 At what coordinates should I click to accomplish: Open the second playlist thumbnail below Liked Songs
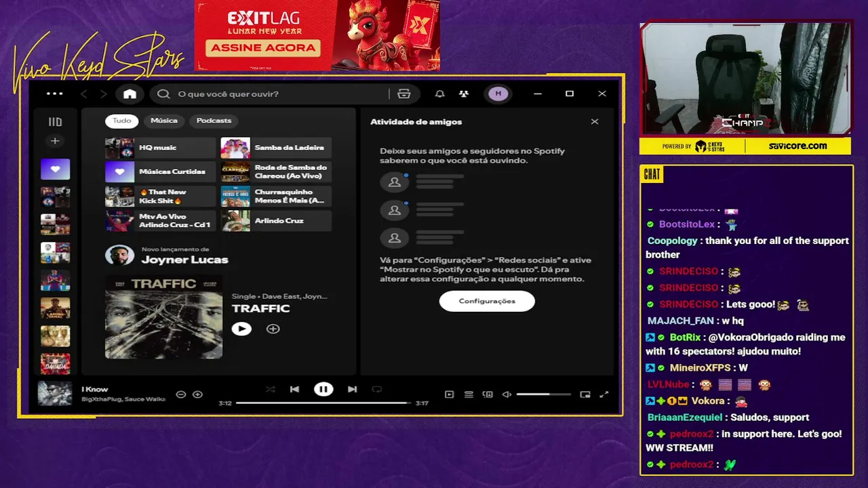(x=55, y=224)
